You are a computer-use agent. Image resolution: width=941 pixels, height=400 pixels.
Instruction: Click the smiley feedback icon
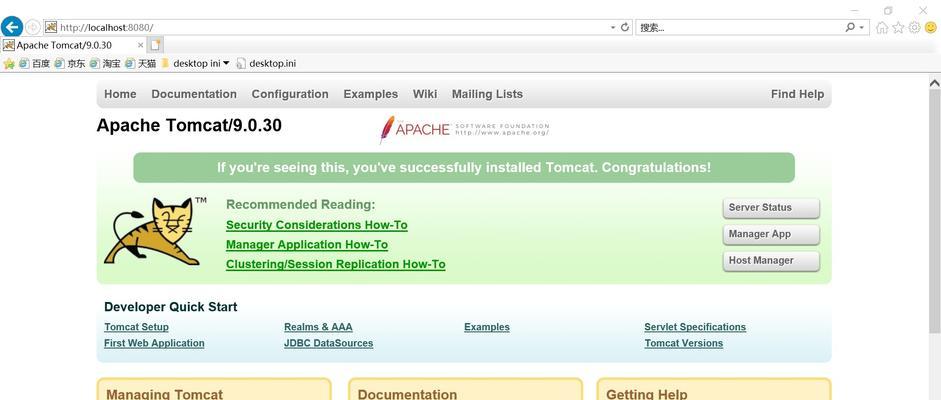(x=931, y=28)
